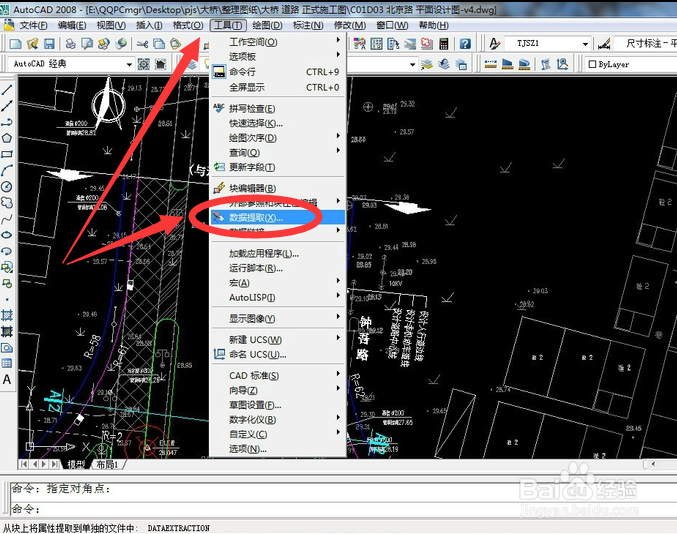
Task: Expand the 绘图次序(D) submenu
Action: click(278, 138)
